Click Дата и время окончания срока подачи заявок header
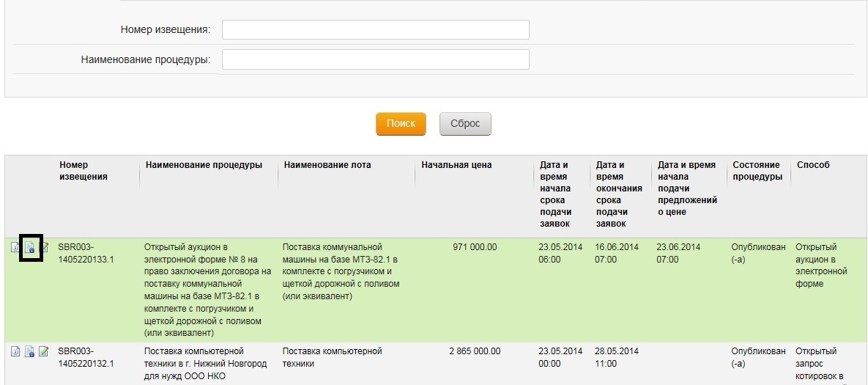The image size is (868, 385). tap(619, 194)
